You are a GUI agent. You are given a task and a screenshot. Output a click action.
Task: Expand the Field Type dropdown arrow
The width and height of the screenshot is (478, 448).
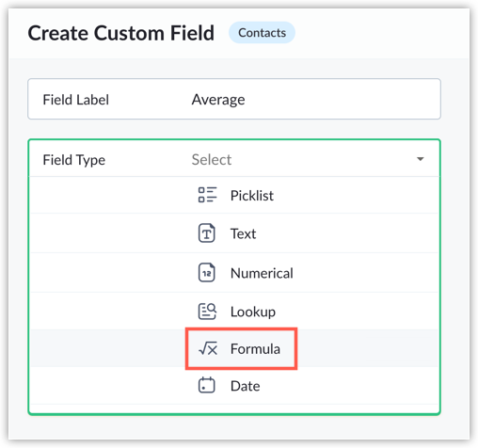tap(421, 159)
